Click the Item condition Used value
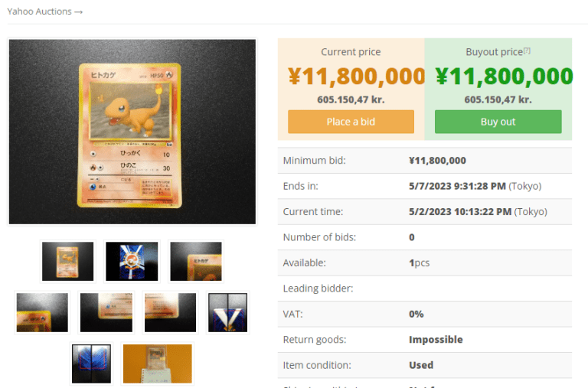Screen dimensions: 588x388 click(421, 365)
